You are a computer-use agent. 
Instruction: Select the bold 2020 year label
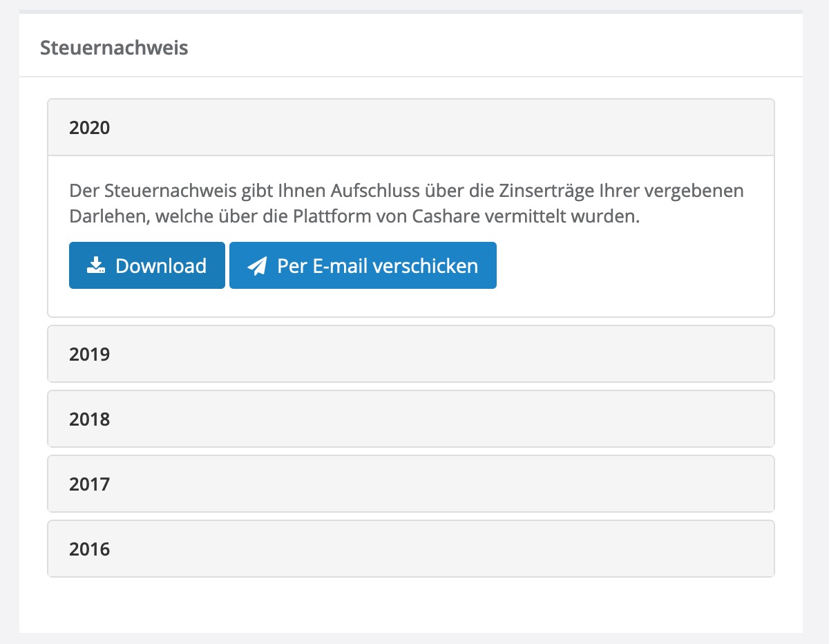tap(90, 128)
